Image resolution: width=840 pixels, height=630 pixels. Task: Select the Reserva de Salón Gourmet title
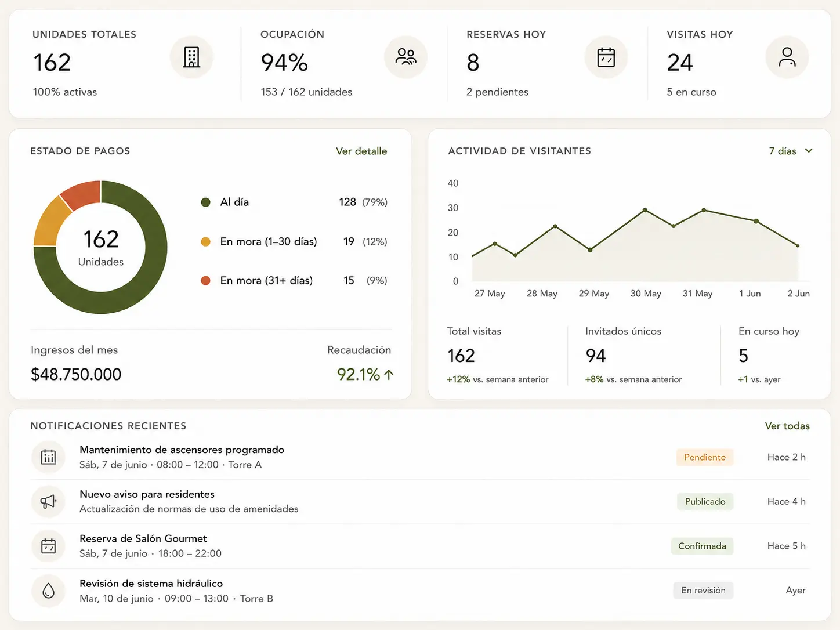143,538
